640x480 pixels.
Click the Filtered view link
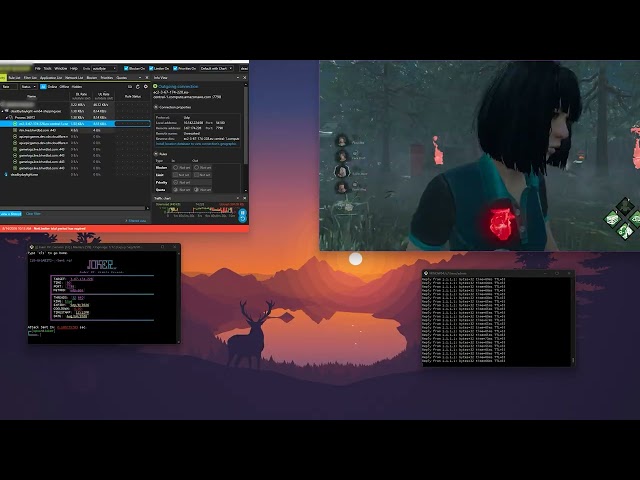[x=137, y=220]
